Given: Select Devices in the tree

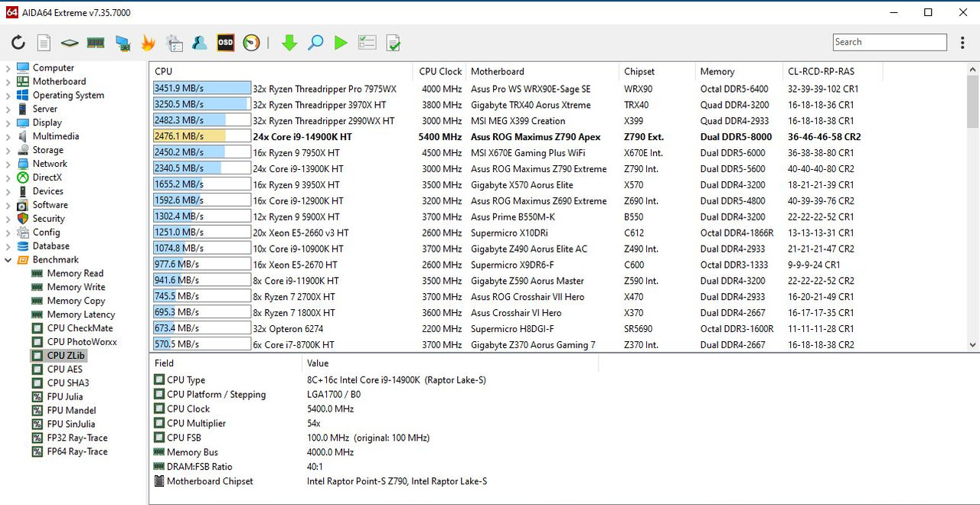Looking at the screenshot, I should 47,191.
